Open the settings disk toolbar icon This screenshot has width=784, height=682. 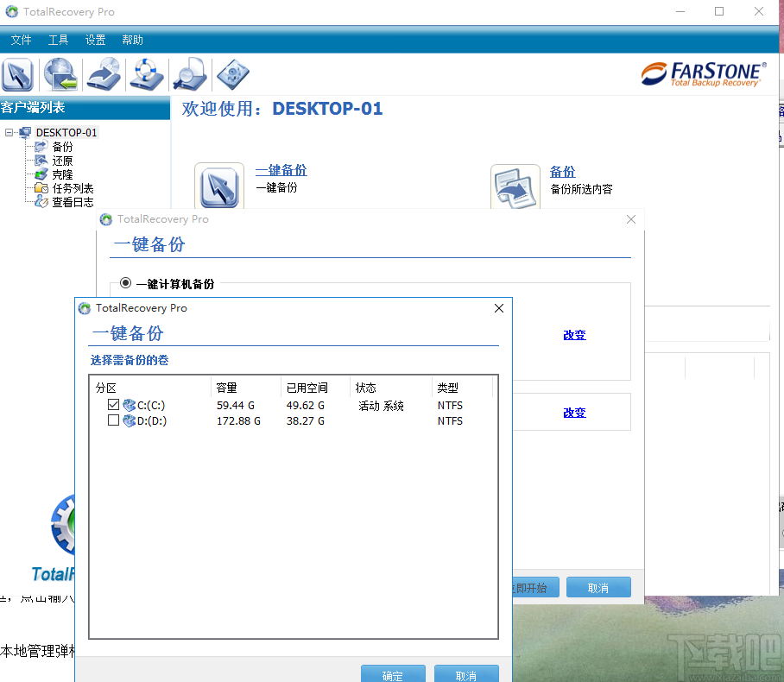(x=231, y=74)
